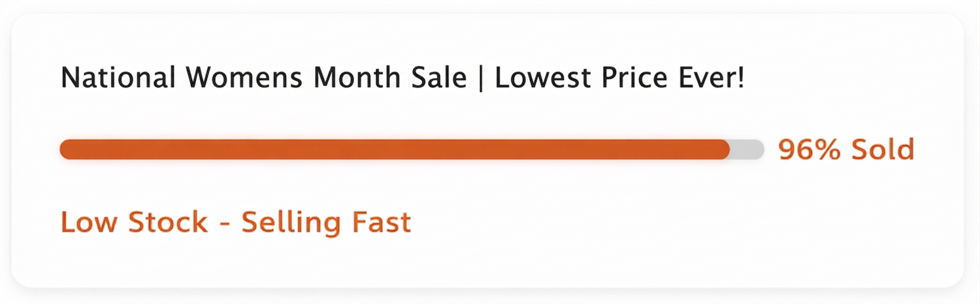
Task: Select the full sale headline text
Action: 402,79
